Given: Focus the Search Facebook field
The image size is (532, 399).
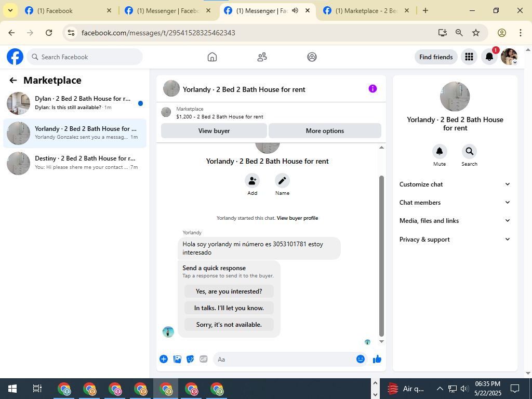Looking at the screenshot, I should coord(85,57).
